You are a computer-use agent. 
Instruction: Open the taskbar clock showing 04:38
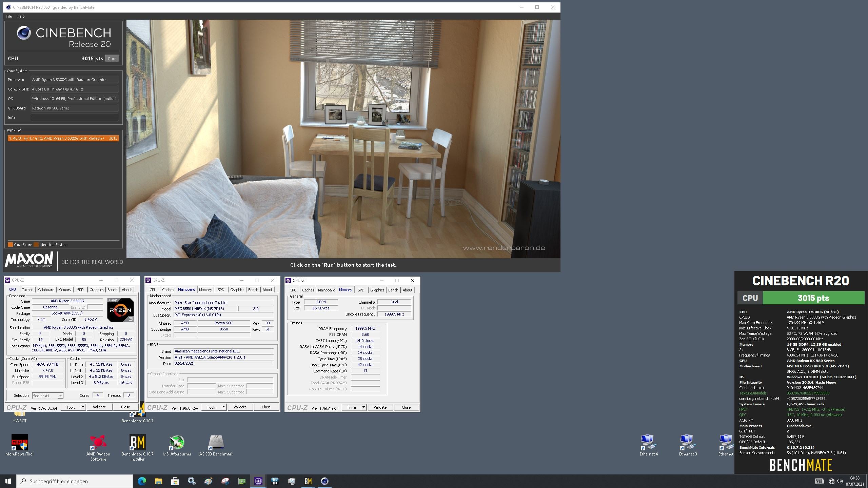(x=855, y=481)
